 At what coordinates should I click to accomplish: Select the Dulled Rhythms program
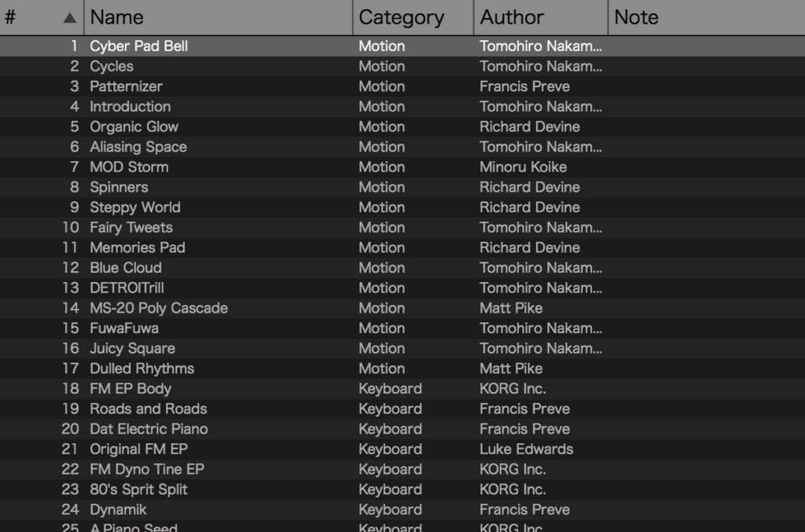142,369
